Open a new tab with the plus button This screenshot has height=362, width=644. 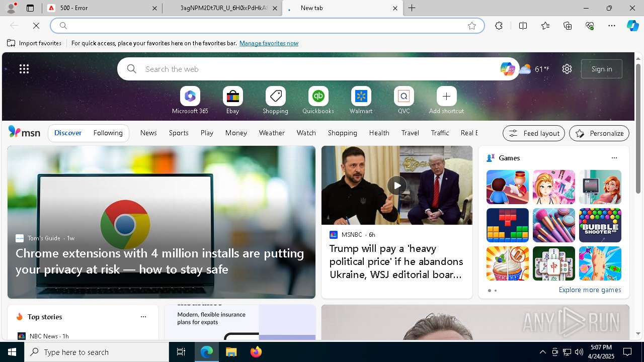tap(412, 8)
